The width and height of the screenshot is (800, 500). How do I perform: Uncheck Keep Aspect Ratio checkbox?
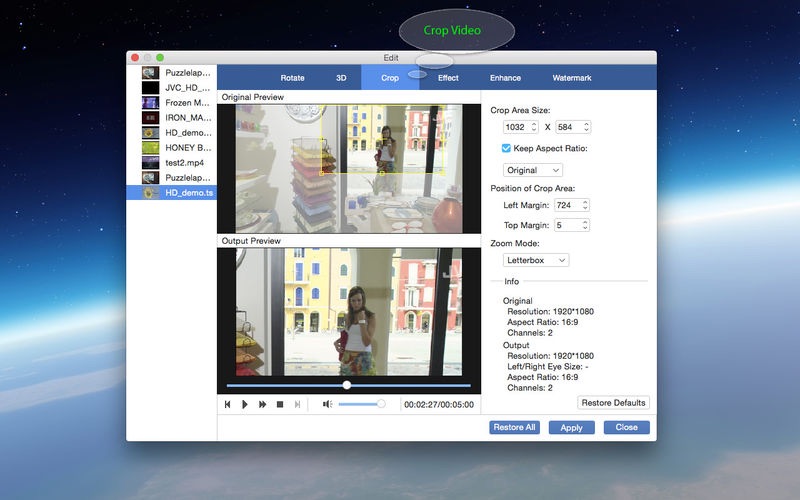coord(506,148)
